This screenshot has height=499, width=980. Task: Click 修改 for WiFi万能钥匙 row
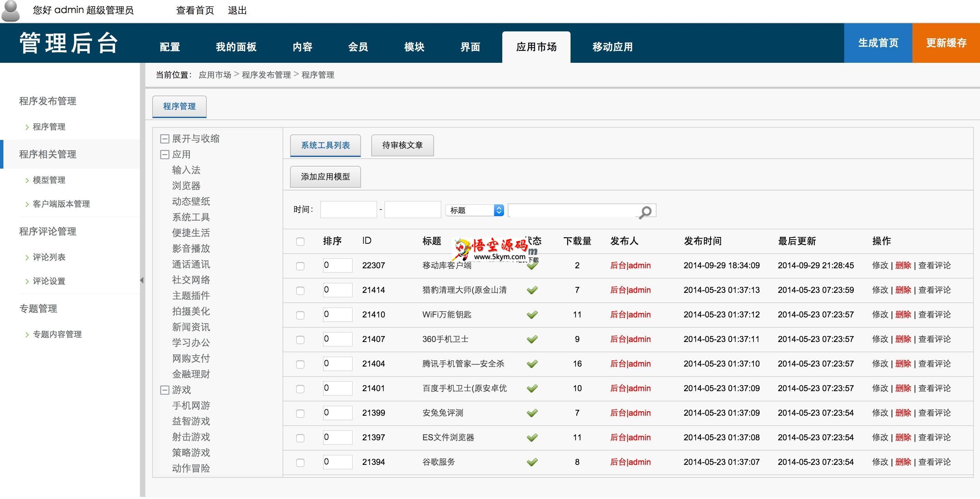(x=880, y=315)
